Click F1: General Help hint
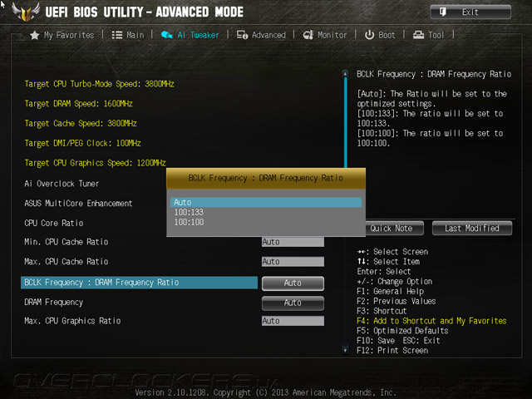 click(x=390, y=292)
